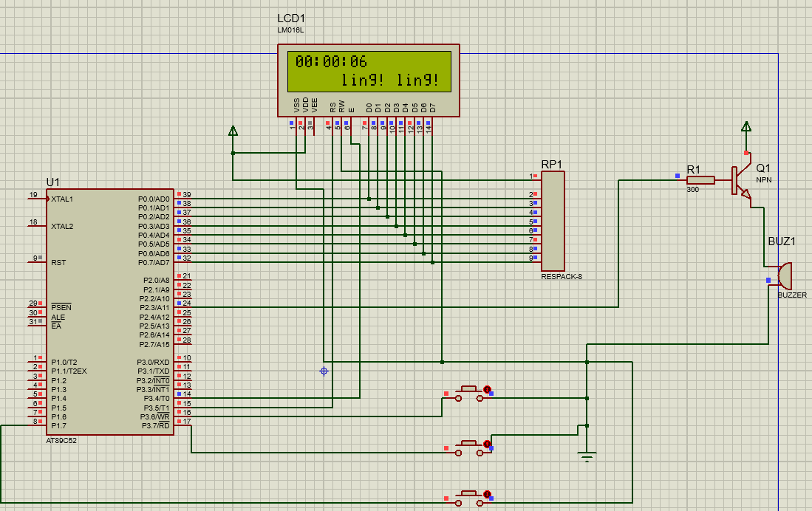Click the AT89C52 part label below U1

click(61, 441)
